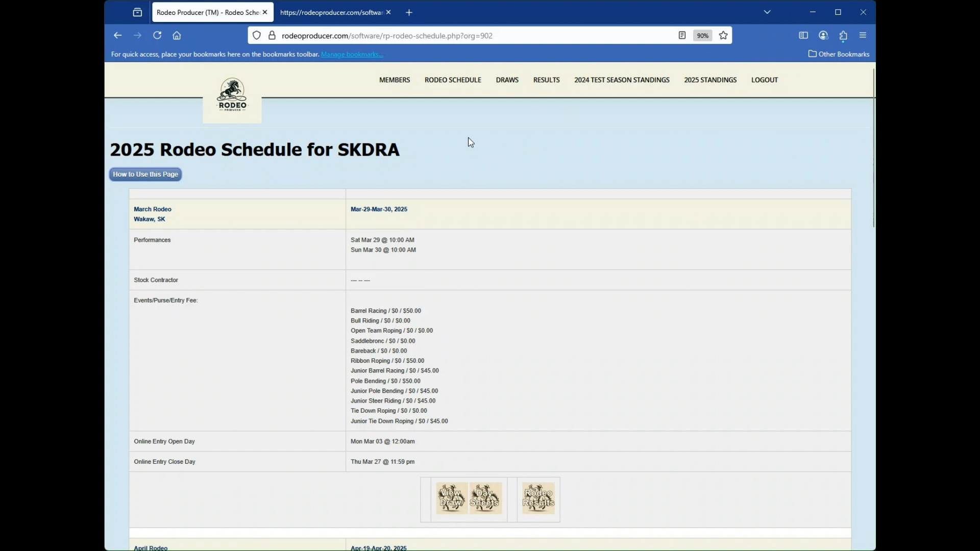Go to 2025 Standings page
This screenshot has width=980, height=551.
point(710,80)
